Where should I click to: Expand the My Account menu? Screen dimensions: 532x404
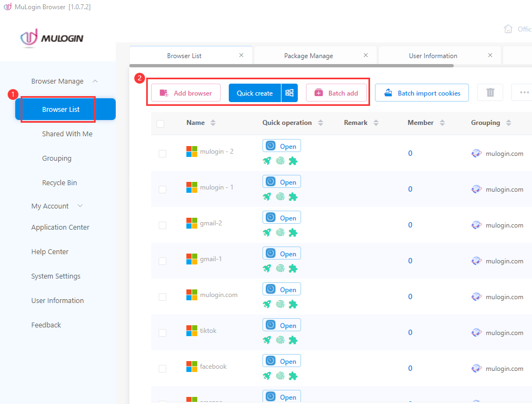pos(80,206)
